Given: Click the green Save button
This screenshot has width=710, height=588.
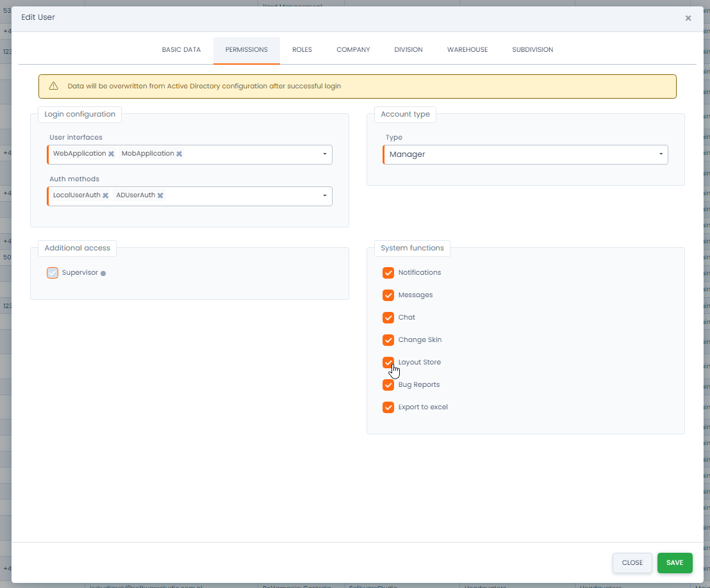Looking at the screenshot, I should coord(675,563).
